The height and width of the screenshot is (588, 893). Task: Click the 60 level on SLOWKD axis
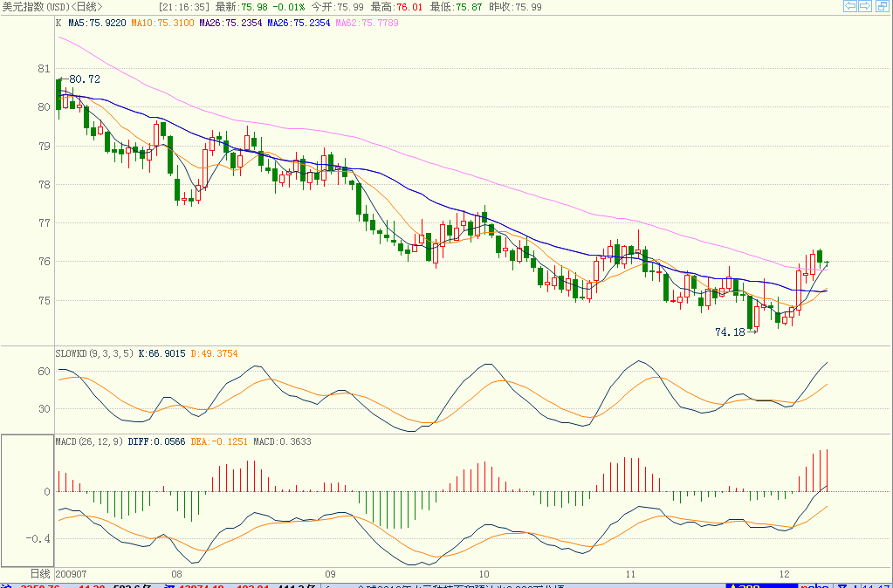tap(44, 371)
